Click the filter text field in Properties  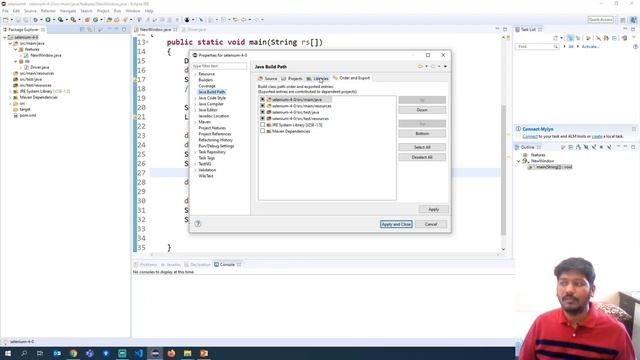point(219,66)
